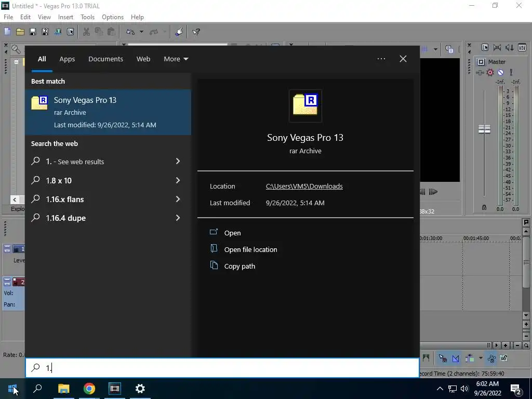The width and height of the screenshot is (532, 399).
Task: Click Copy path action
Action: pyautogui.click(x=240, y=267)
